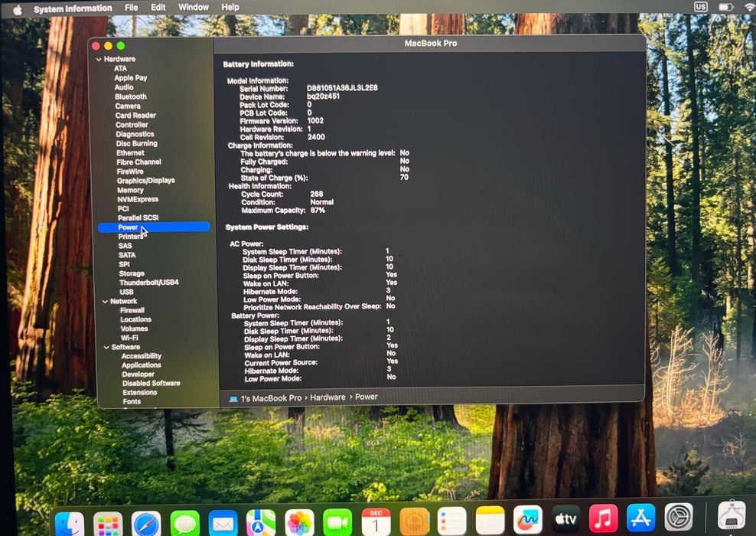Select Fibre Channel in the sidebar
Image resolution: width=756 pixels, height=536 pixels.
tap(138, 162)
